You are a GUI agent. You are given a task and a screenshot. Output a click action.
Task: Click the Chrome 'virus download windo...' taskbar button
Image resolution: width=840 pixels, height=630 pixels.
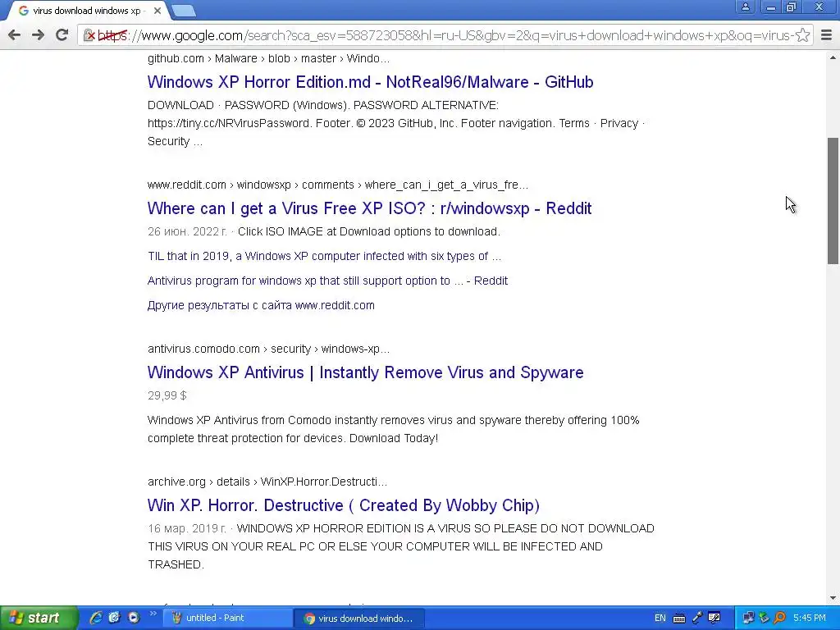click(359, 619)
